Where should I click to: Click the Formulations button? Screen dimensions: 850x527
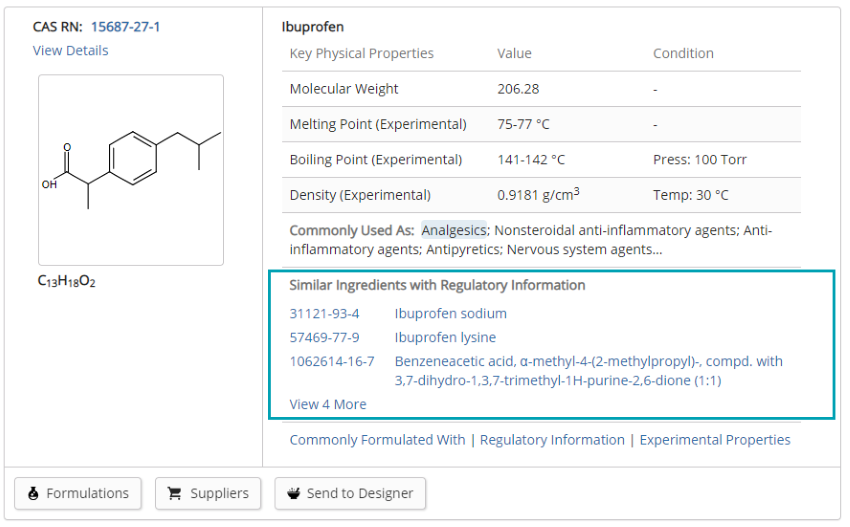pyautogui.click(x=78, y=493)
